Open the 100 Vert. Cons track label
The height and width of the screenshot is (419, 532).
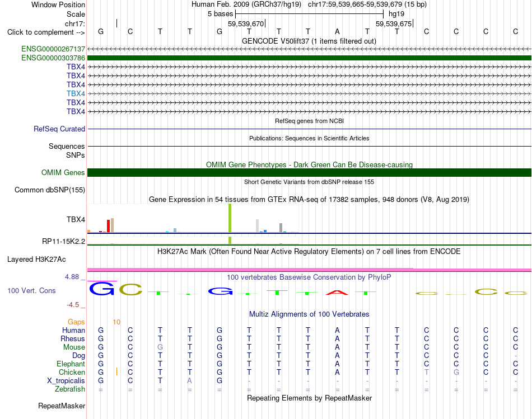31,290
